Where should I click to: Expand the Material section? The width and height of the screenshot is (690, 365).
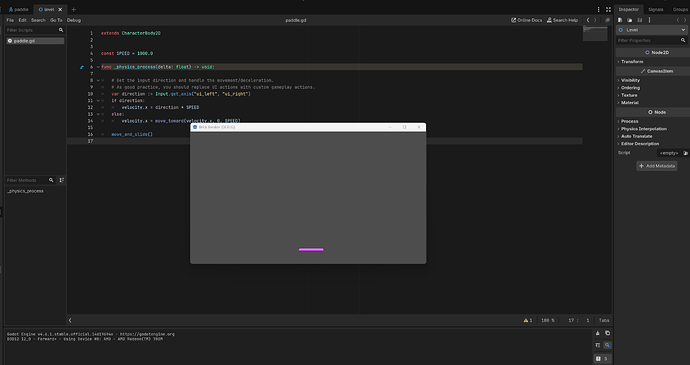[x=630, y=103]
